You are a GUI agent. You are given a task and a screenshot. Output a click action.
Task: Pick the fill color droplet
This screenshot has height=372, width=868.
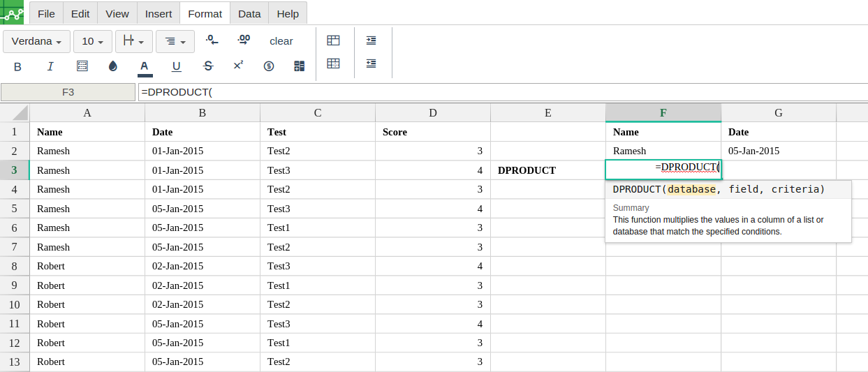tap(113, 66)
